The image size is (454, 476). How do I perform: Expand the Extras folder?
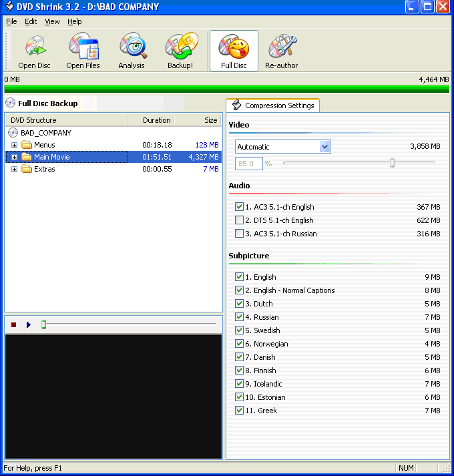click(14, 170)
